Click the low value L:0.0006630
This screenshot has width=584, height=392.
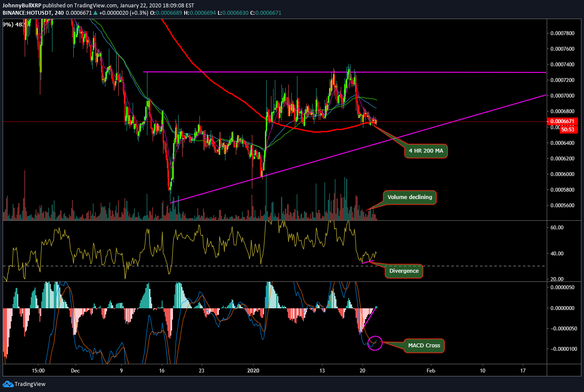coord(233,13)
